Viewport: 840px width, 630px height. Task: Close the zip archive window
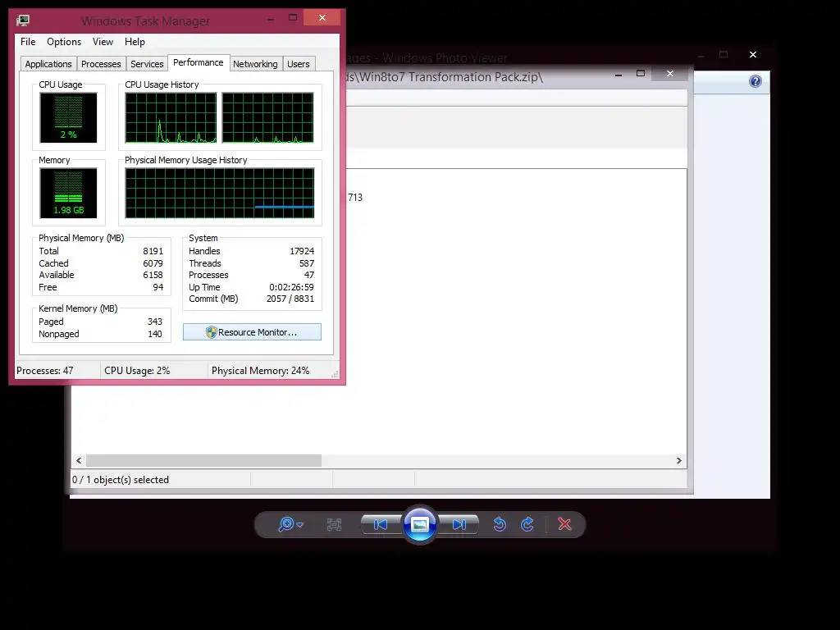click(x=669, y=73)
